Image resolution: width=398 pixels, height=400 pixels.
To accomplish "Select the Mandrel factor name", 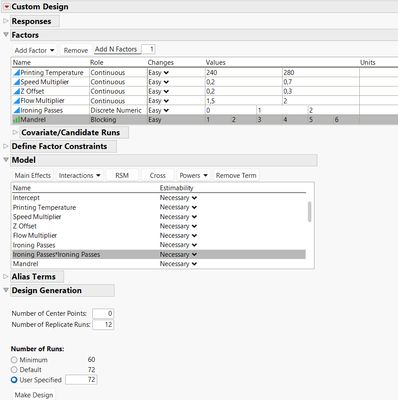I will (x=33, y=119).
